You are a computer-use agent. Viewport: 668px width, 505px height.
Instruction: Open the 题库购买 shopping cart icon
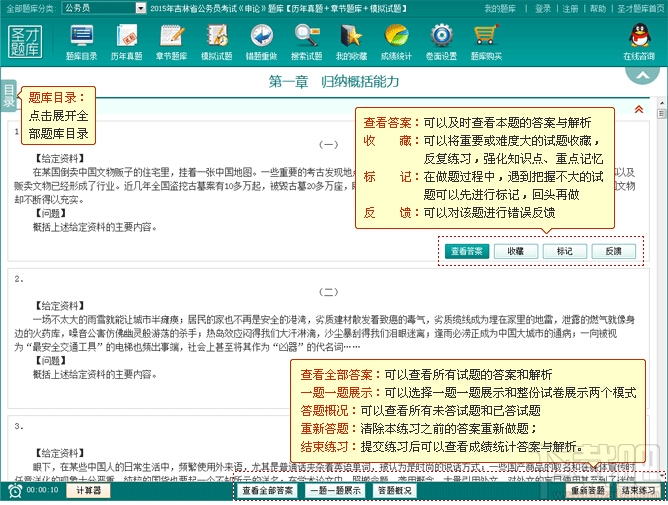coord(487,42)
